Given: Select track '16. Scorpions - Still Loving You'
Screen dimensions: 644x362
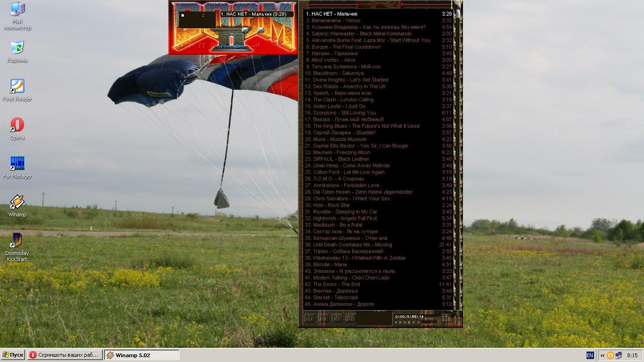Looking at the screenshot, I should [378, 113].
